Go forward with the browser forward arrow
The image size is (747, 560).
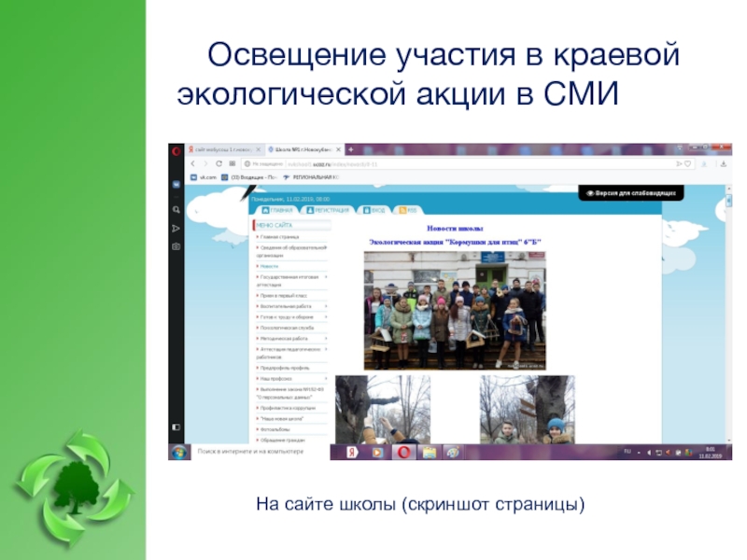(x=205, y=164)
